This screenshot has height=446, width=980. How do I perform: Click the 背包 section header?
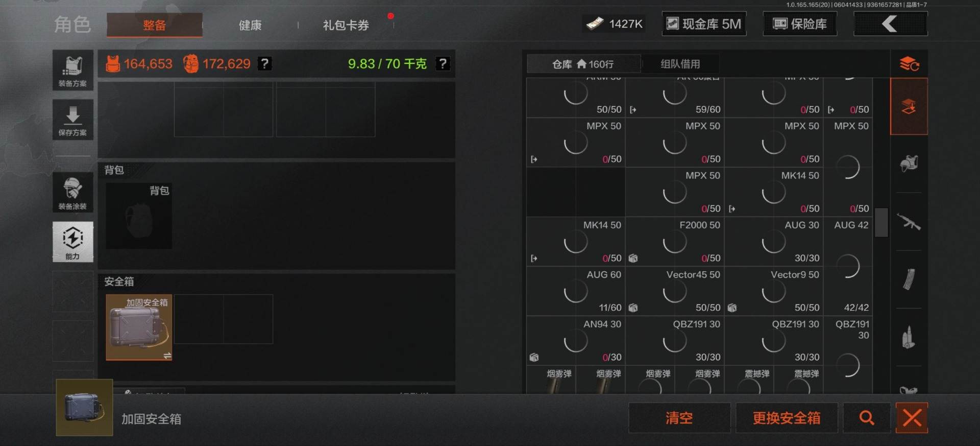click(x=114, y=170)
